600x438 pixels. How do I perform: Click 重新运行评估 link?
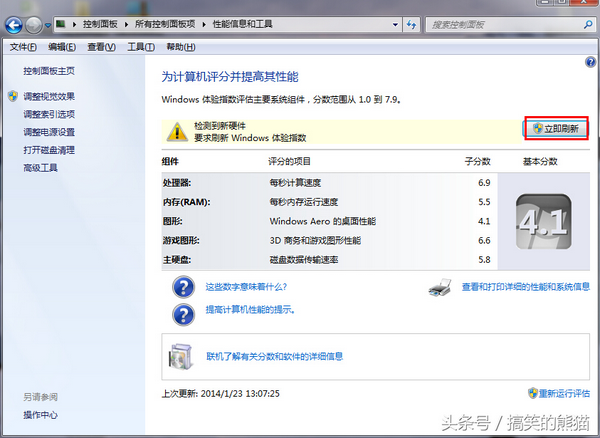(564, 393)
